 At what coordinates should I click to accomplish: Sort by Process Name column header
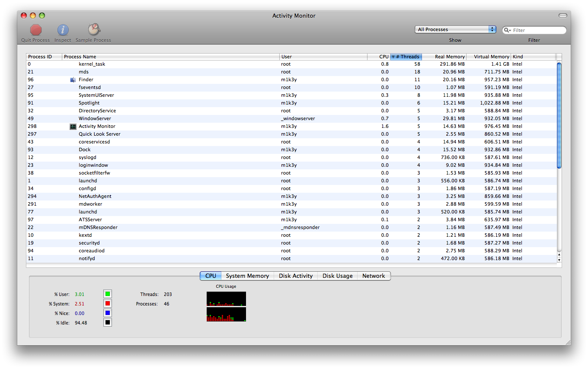tap(171, 57)
